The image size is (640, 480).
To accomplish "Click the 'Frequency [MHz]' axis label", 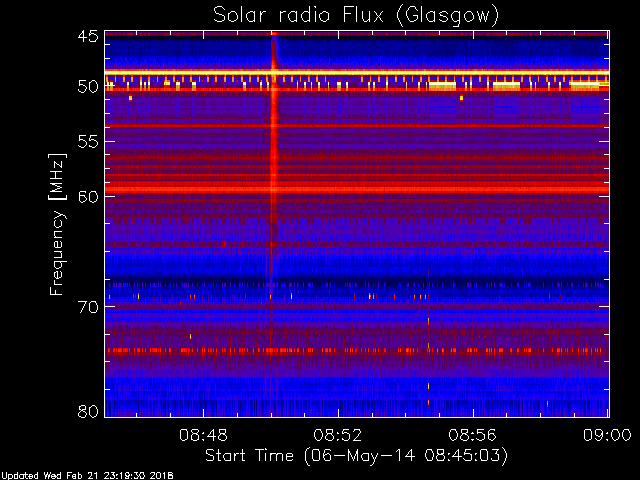I will [57, 224].
